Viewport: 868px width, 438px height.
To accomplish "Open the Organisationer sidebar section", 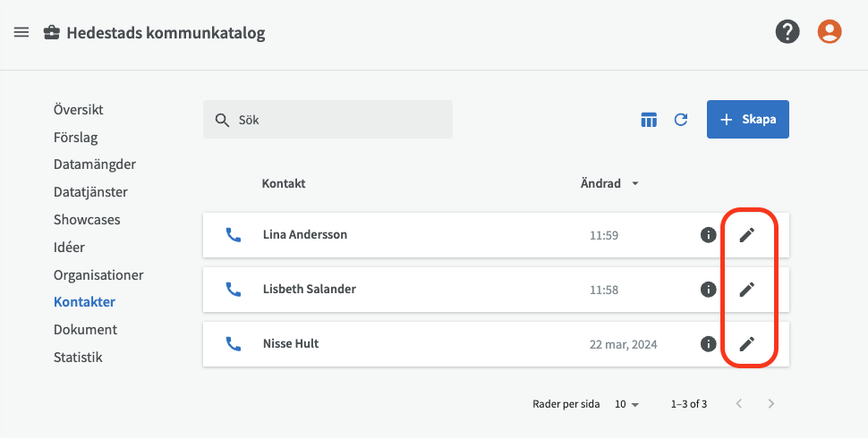I will [x=98, y=275].
